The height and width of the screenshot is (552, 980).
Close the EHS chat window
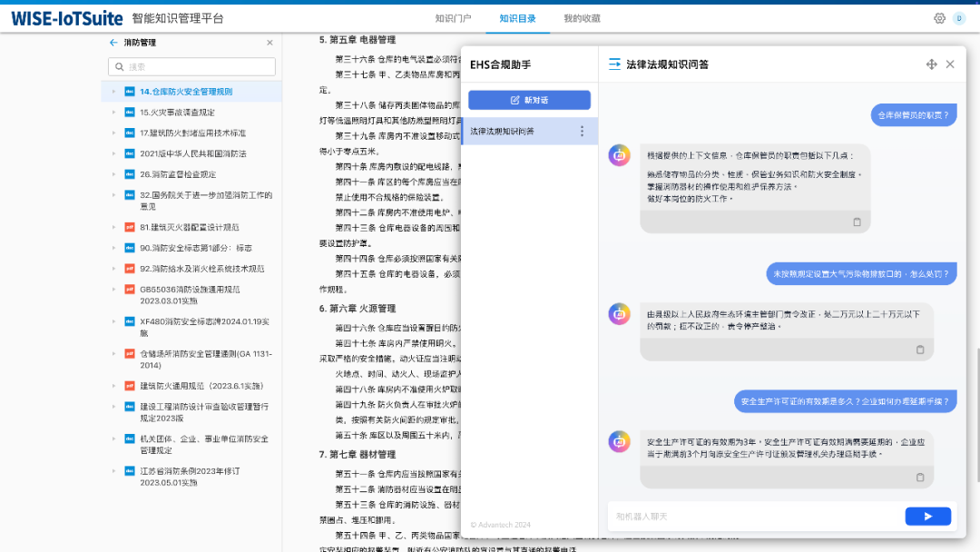950,64
